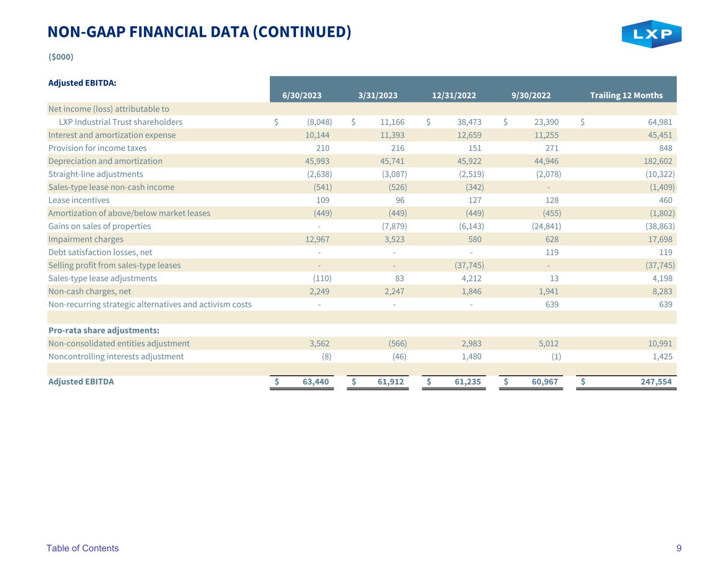This screenshot has width=728, height=563.
Task: Select the Non-consolidated entities adjustment label
Action: pyautogui.click(x=118, y=344)
